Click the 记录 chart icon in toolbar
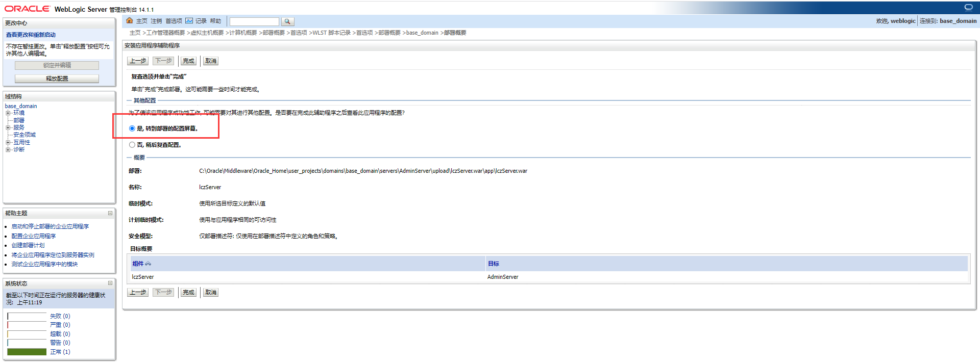The image size is (980, 364). (189, 21)
